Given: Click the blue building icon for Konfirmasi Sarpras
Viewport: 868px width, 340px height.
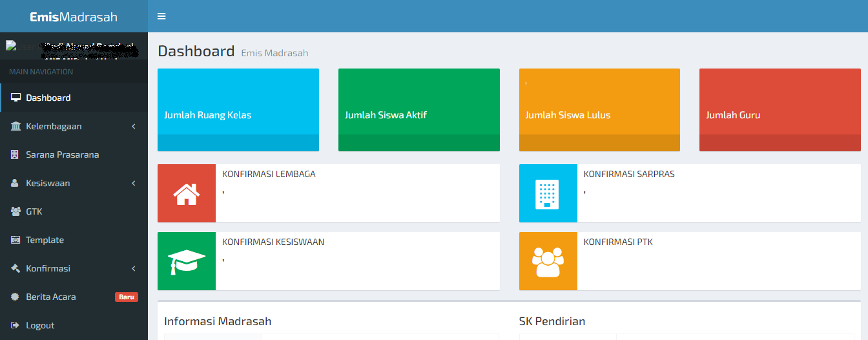Looking at the screenshot, I should coord(548,193).
